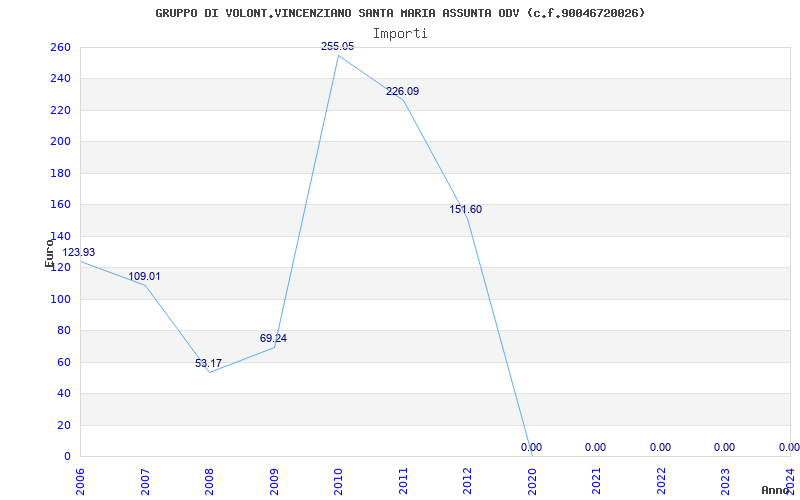Select the 2012 x-axis tick label
The width and height of the screenshot is (800, 500).
point(467,482)
